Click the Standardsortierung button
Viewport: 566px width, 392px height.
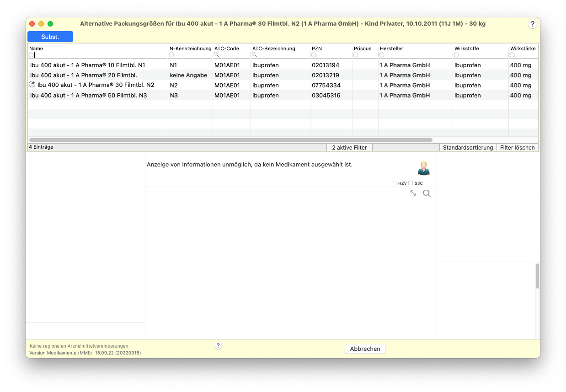468,148
